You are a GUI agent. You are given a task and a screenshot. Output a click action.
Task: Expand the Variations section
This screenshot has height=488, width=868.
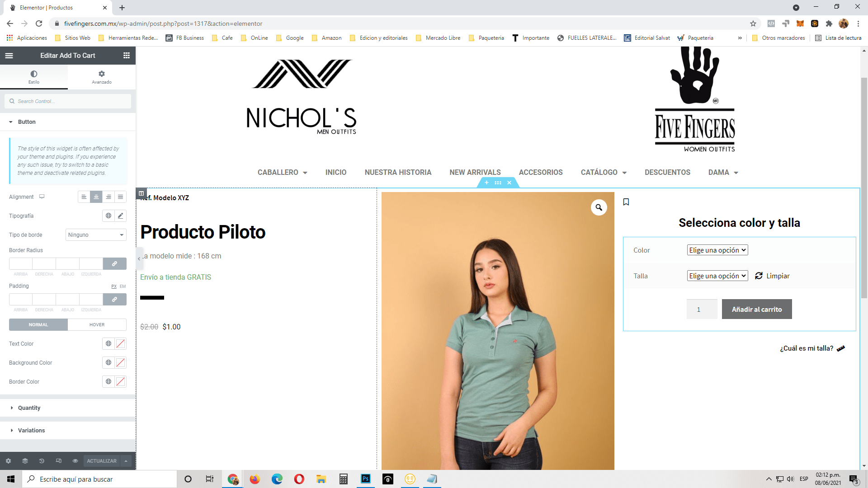68,431
